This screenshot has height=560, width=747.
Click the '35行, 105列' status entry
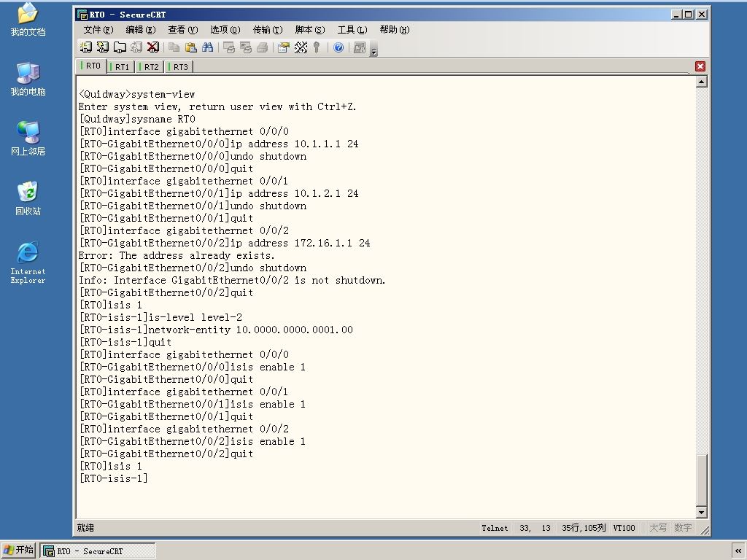(x=584, y=528)
